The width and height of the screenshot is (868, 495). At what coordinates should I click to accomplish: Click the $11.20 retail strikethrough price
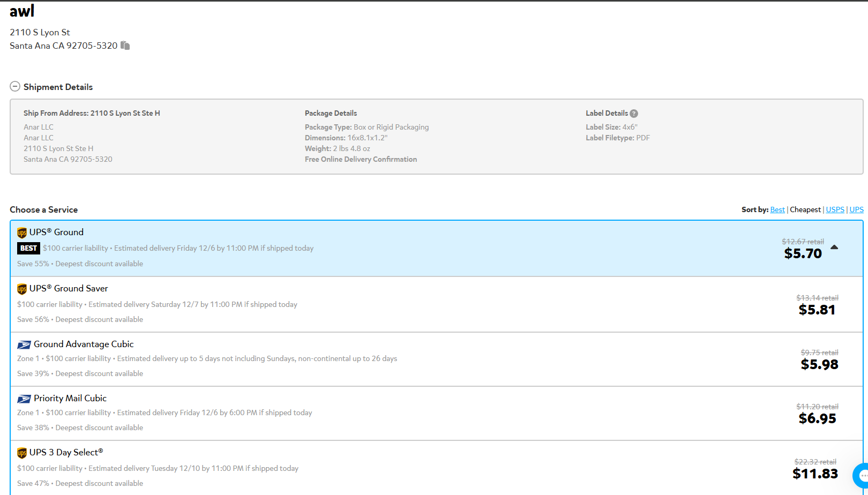817,407
